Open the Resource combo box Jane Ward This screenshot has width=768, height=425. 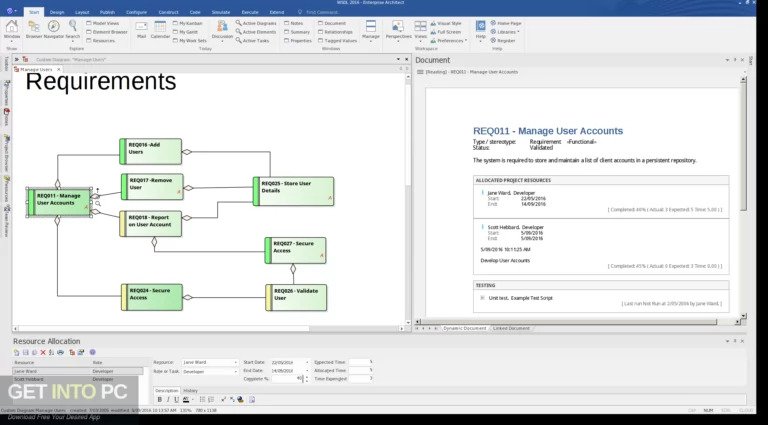click(210, 362)
